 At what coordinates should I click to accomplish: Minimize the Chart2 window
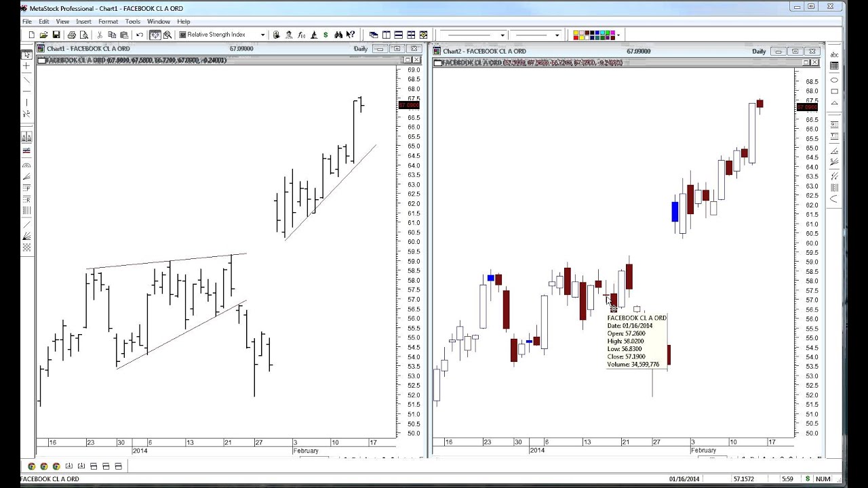[x=778, y=52]
